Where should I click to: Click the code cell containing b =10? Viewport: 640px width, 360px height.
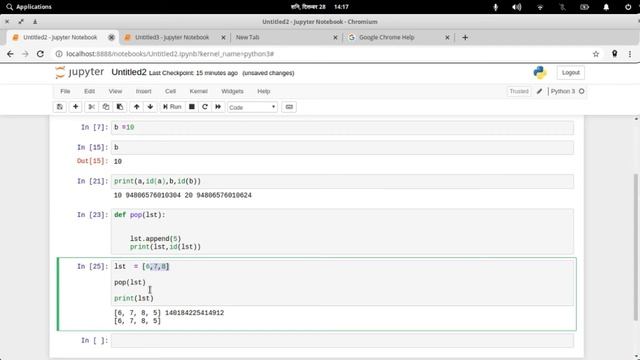point(342,127)
